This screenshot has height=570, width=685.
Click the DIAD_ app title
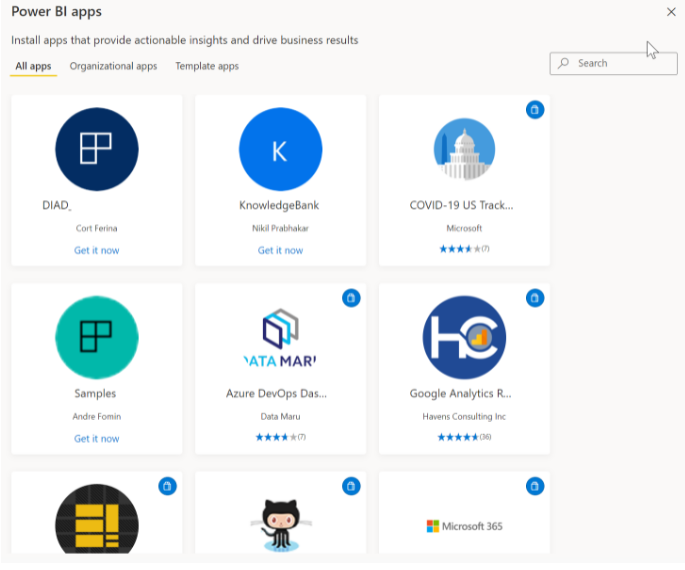pos(57,205)
